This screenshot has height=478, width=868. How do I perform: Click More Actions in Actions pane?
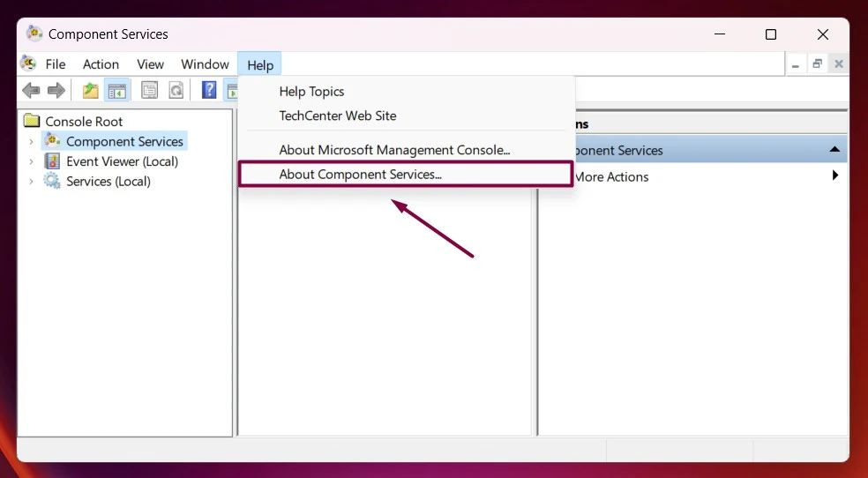pos(611,177)
